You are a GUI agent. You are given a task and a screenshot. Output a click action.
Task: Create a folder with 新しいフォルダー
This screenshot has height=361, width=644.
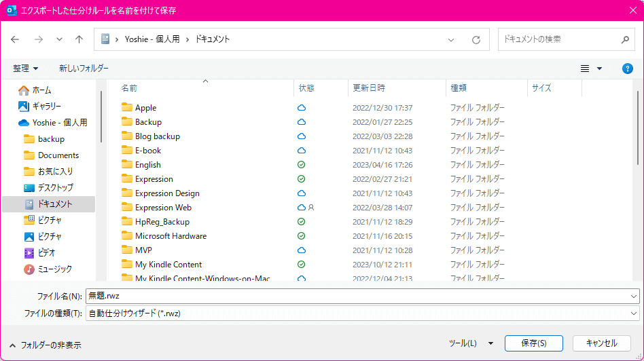click(84, 69)
